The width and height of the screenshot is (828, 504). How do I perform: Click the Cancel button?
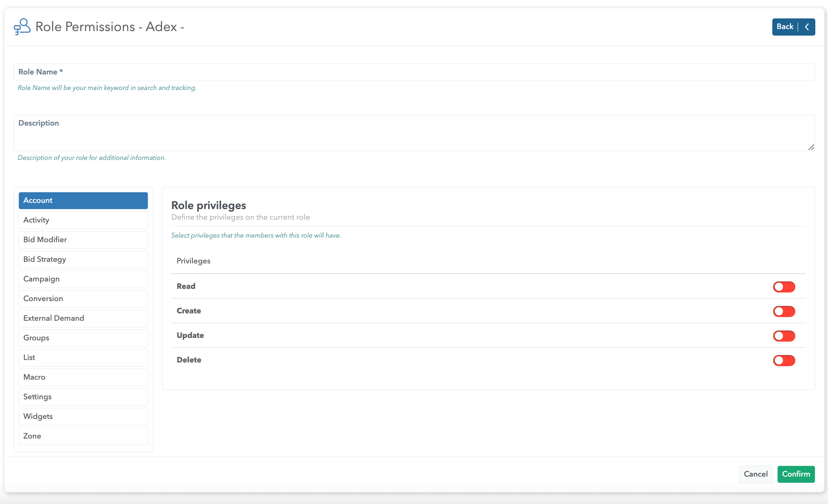756,474
